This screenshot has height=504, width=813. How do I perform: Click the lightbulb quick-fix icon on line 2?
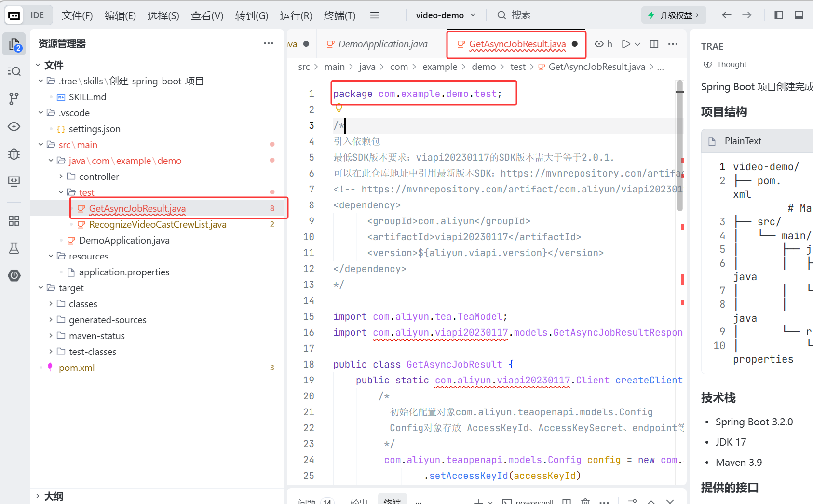point(339,108)
